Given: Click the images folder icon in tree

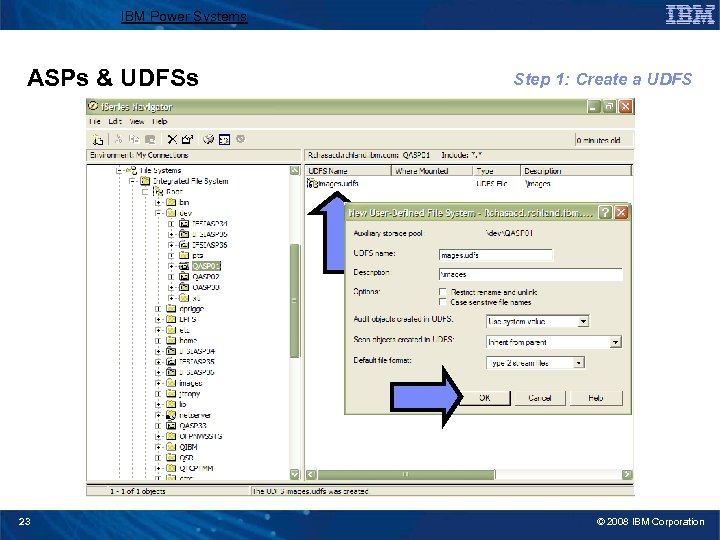Looking at the screenshot, I should click(x=171, y=383).
